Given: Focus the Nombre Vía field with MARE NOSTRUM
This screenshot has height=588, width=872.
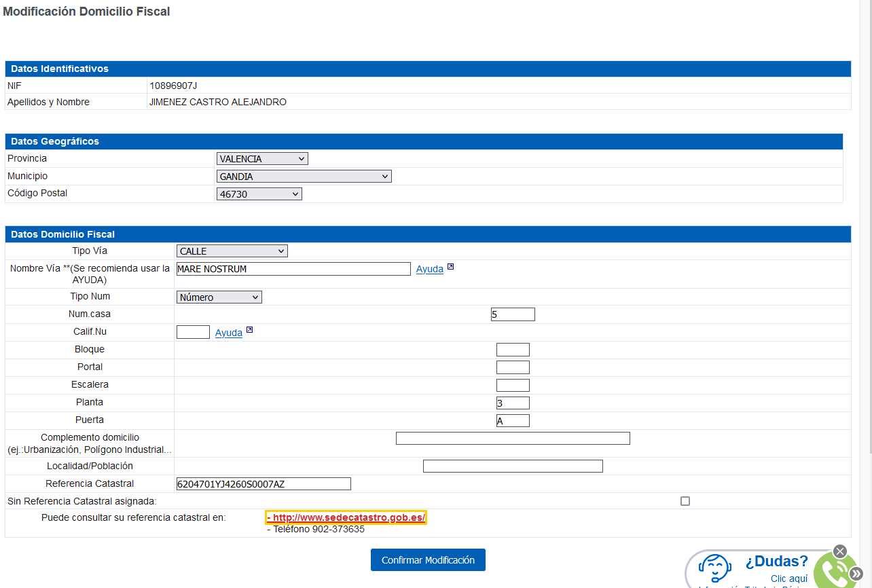Looking at the screenshot, I should tap(293, 269).
